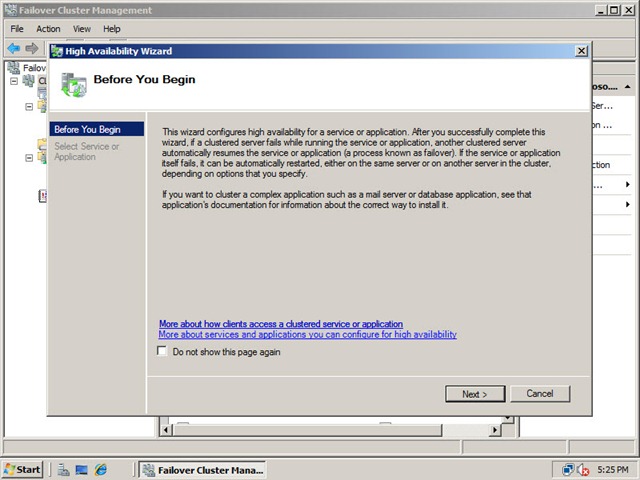Open link about how clients access a clustered service

[281, 324]
